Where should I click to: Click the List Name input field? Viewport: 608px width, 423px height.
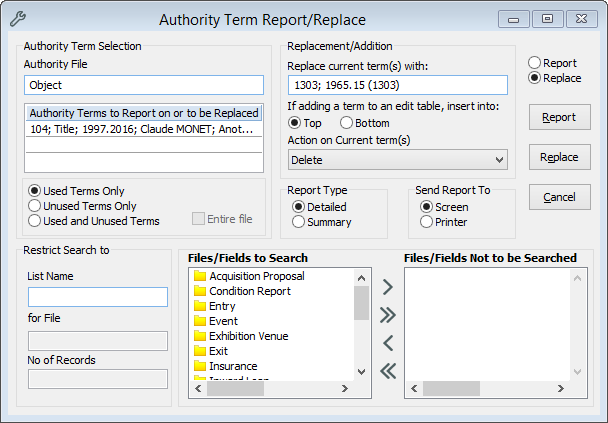point(98,297)
